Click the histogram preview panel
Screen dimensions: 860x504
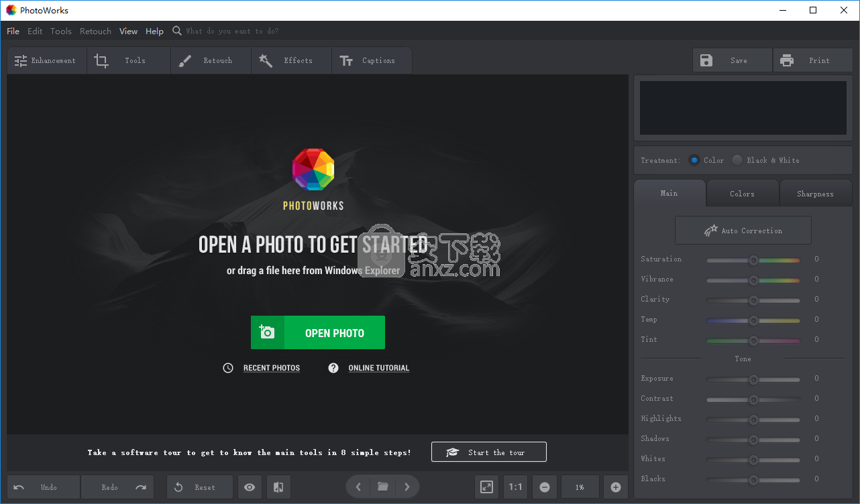(743, 108)
